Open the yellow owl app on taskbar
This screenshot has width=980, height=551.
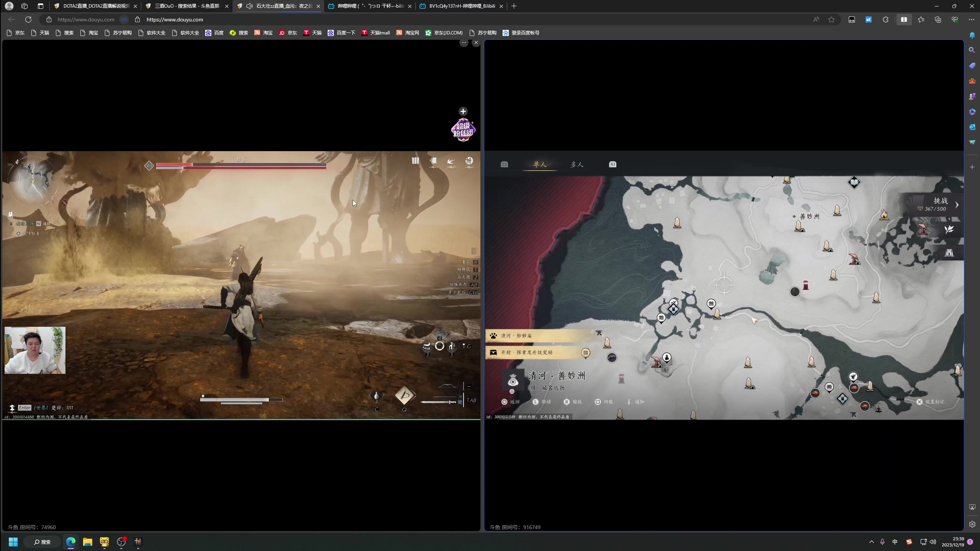coord(105,542)
